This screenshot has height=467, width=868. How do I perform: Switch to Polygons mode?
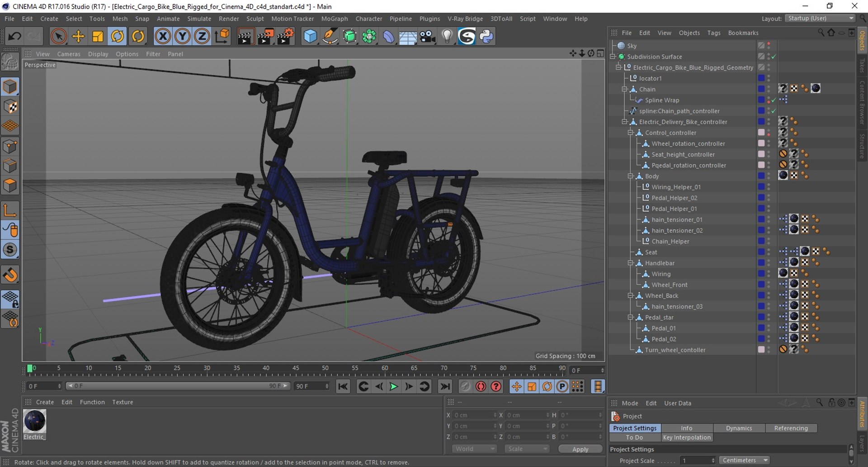[x=10, y=186]
